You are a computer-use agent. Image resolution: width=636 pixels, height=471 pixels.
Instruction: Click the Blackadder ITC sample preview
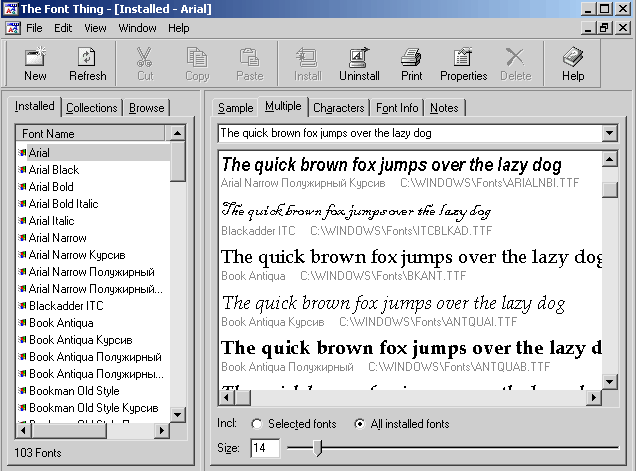pyautogui.click(x=356, y=211)
